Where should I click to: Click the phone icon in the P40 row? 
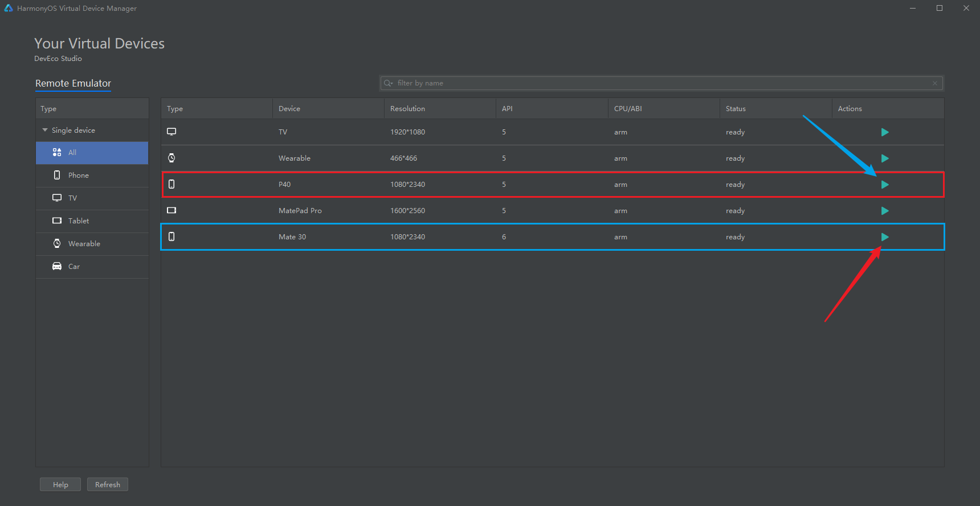(171, 184)
